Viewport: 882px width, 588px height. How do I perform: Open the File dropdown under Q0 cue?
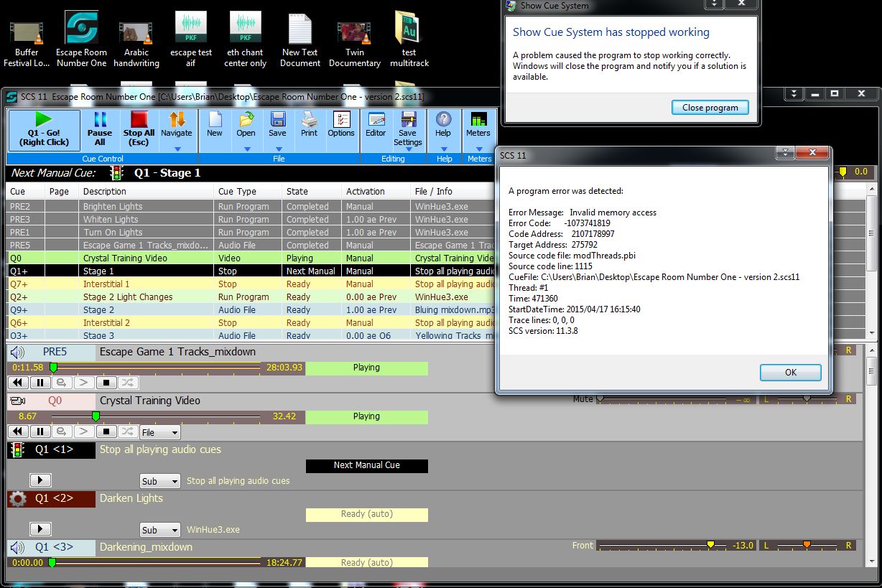tap(159, 432)
